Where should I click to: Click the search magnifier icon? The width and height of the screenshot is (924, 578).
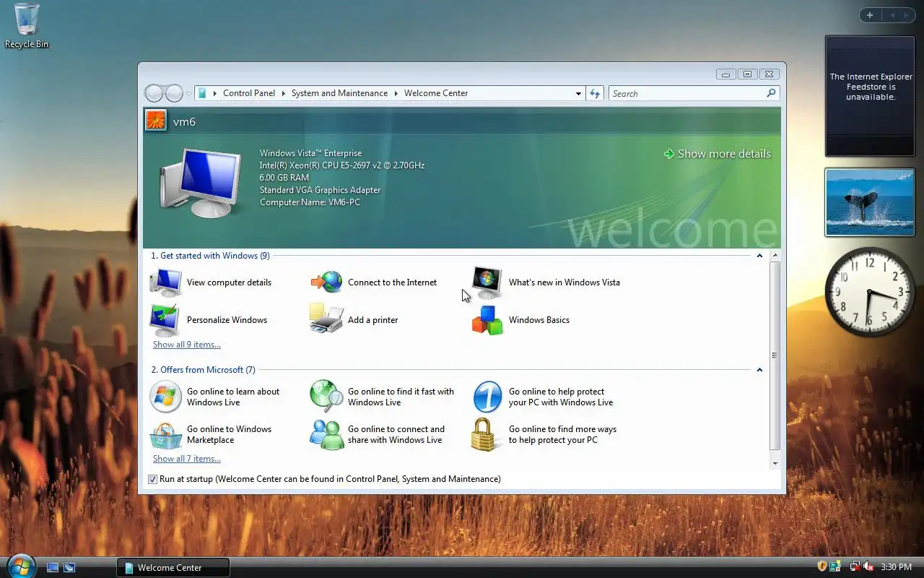point(771,93)
